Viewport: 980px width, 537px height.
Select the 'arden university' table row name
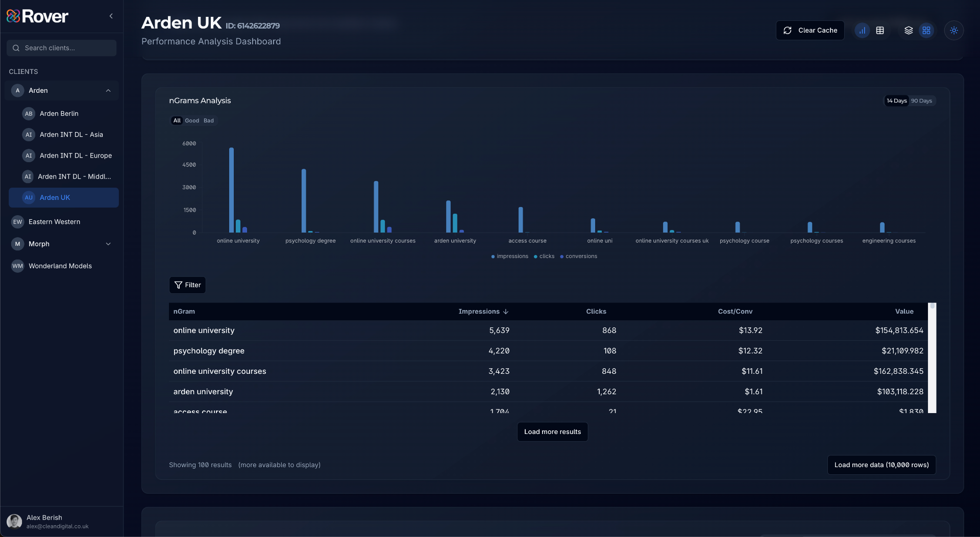point(203,392)
